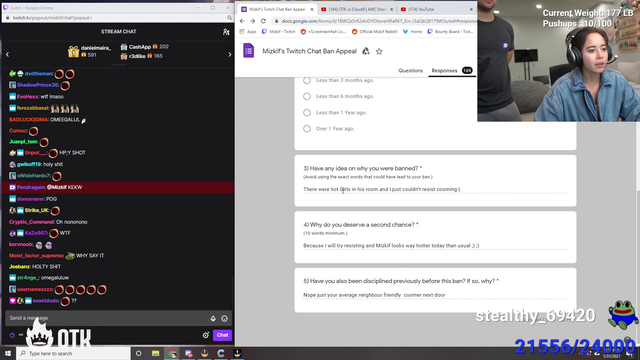The width and height of the screenshot is (640, 360).
Task: Click username donosvann in chat
Action: click(x=31, y=199)
